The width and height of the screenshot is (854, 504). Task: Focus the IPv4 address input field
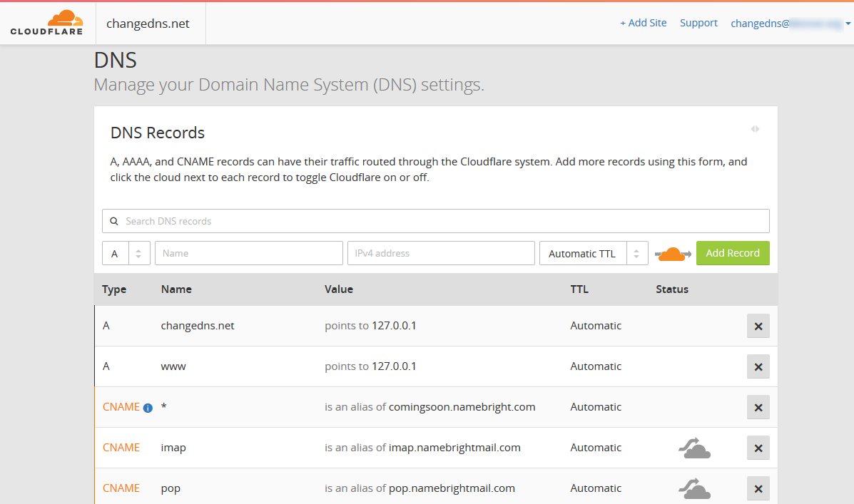tap(441, 253)
